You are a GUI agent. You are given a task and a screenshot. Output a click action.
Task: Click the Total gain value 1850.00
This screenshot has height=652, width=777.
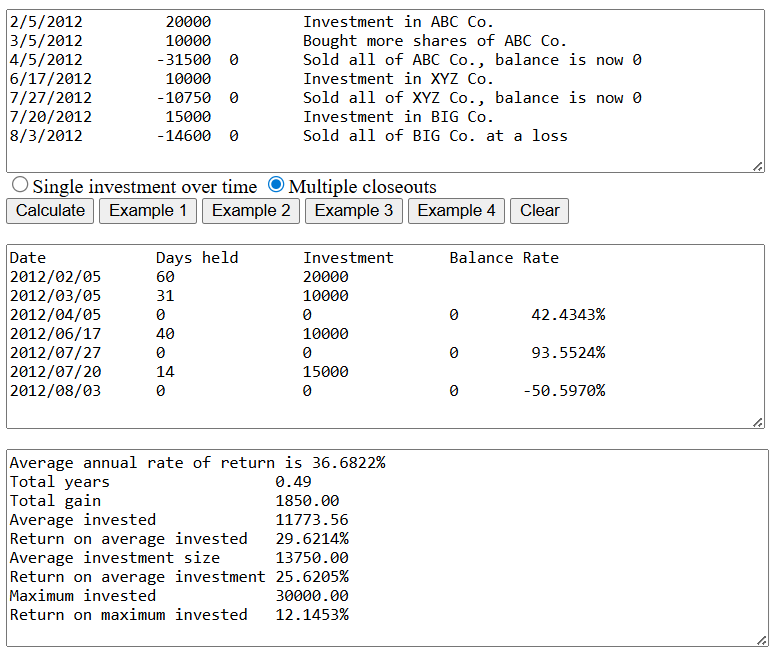[x=307, y=501]
